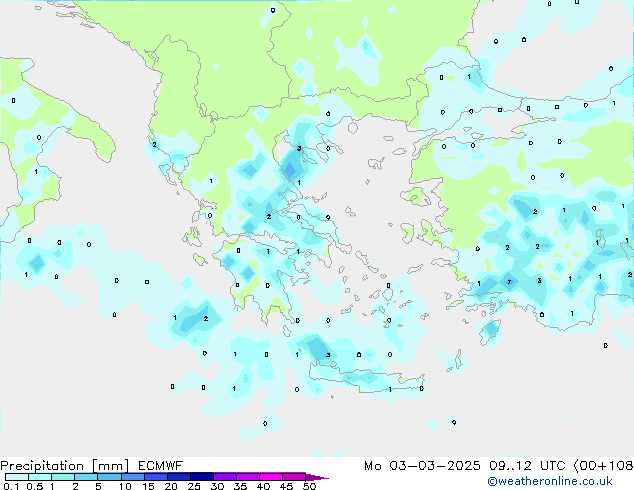Screen dimensions: 634x490
Task: Choose the 15–20 mm blue legend swatch
Action: tap(155, 477)
